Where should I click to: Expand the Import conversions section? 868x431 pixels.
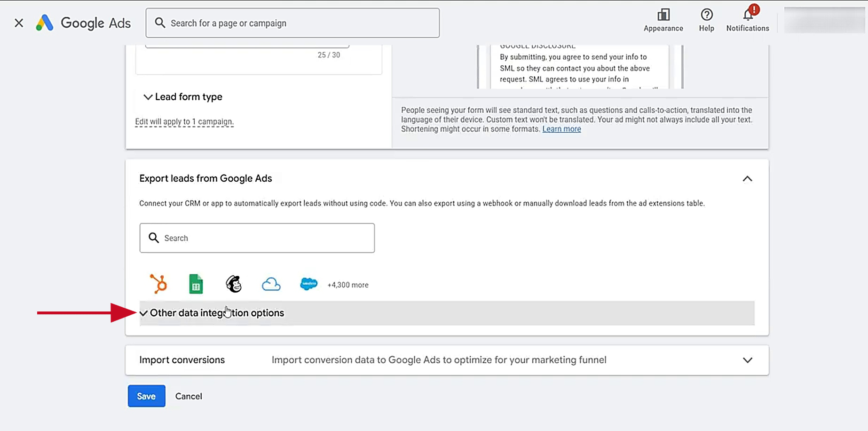click(447, 360)
